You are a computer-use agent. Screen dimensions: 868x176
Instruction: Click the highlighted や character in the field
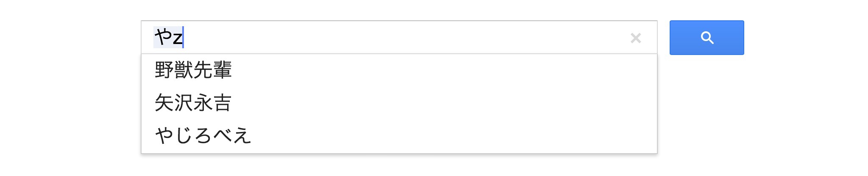coord(163,37)
